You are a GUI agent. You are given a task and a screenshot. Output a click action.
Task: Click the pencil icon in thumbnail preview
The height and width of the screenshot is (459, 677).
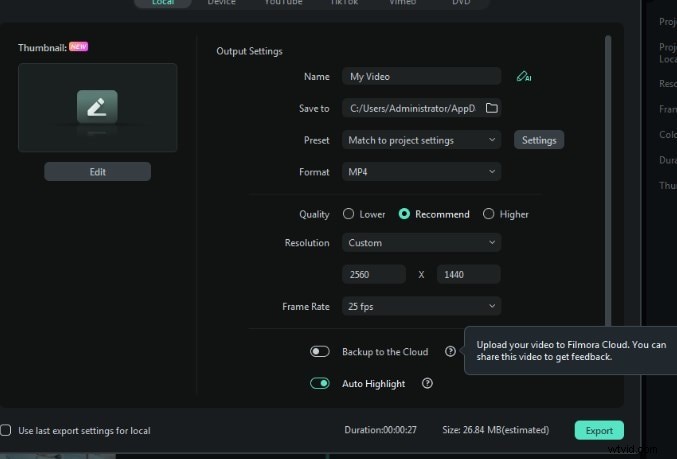click(97, 106)
